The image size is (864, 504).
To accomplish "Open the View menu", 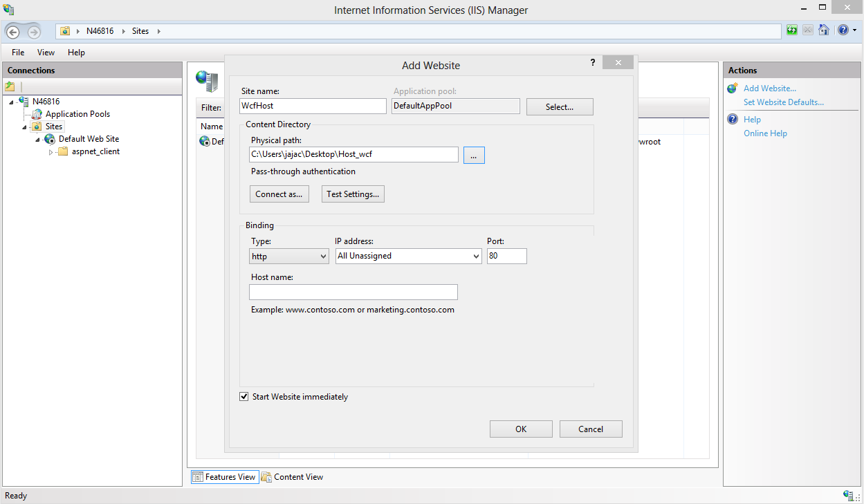I will click(46, 52).
